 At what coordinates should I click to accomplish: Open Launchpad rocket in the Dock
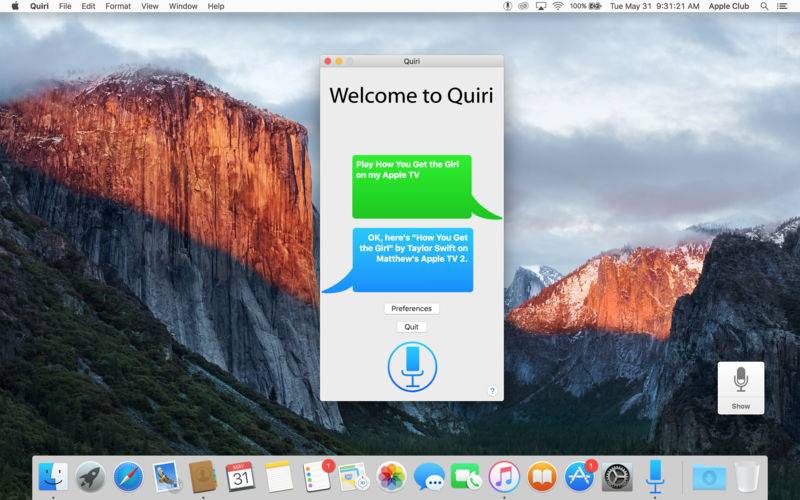tap(91, 477)
